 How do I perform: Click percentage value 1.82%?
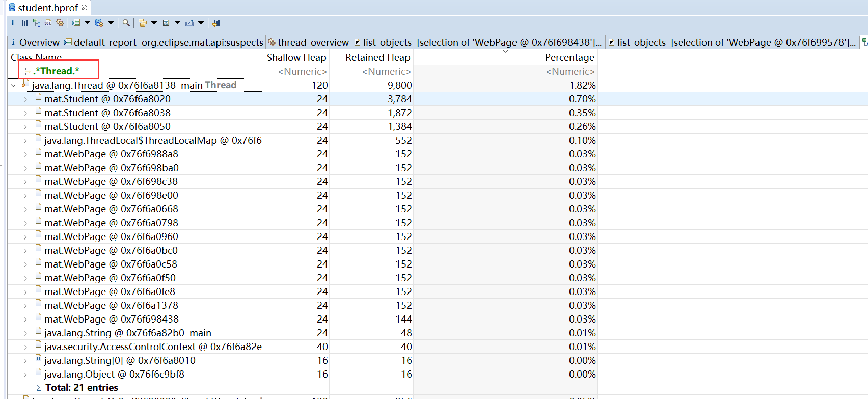[582, 85]
